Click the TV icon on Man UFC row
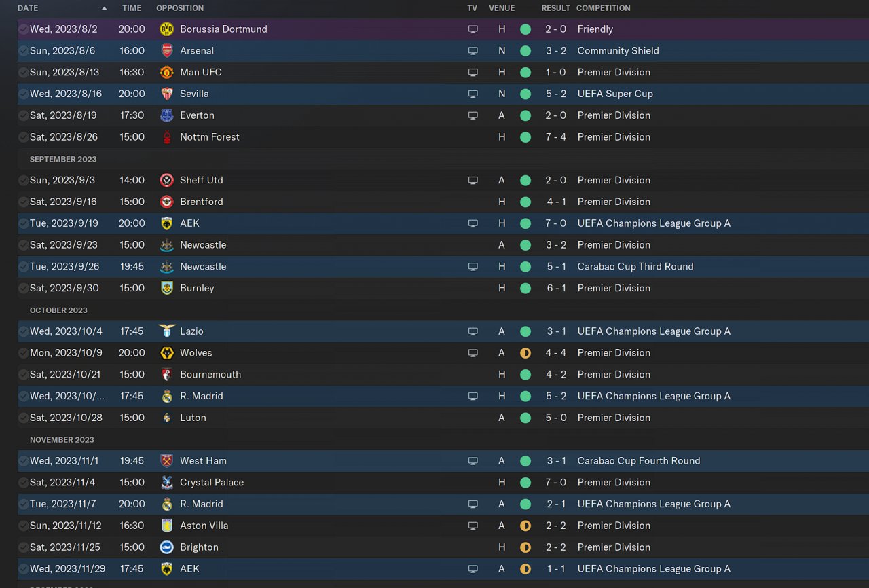Image resolution: width=869 pixels, height=588 pixels. 473,73
